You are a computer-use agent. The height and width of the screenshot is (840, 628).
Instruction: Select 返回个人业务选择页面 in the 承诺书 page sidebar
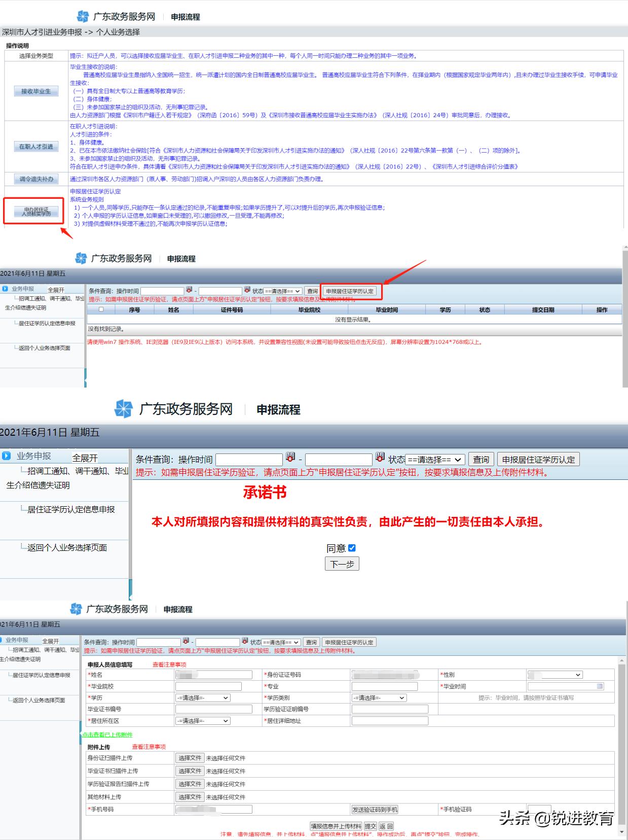coord(67,547)
